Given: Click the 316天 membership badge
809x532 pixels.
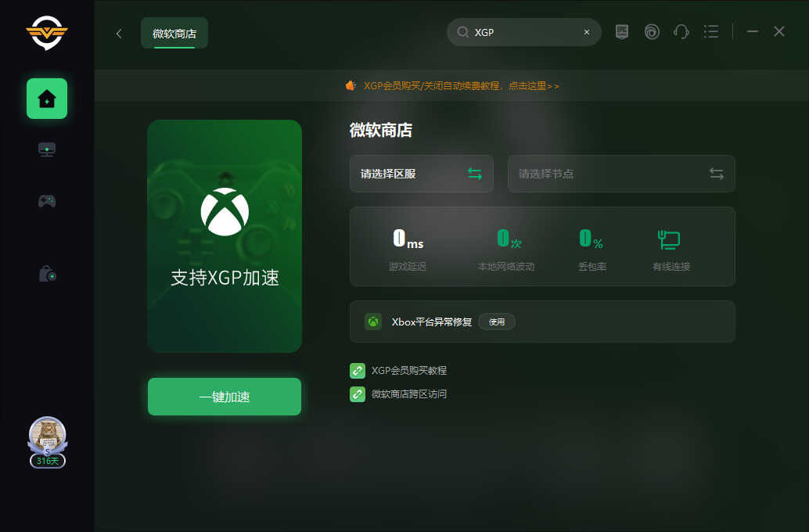Looking at the screenshot, I should pyautogui.click(x=48, y=461).
